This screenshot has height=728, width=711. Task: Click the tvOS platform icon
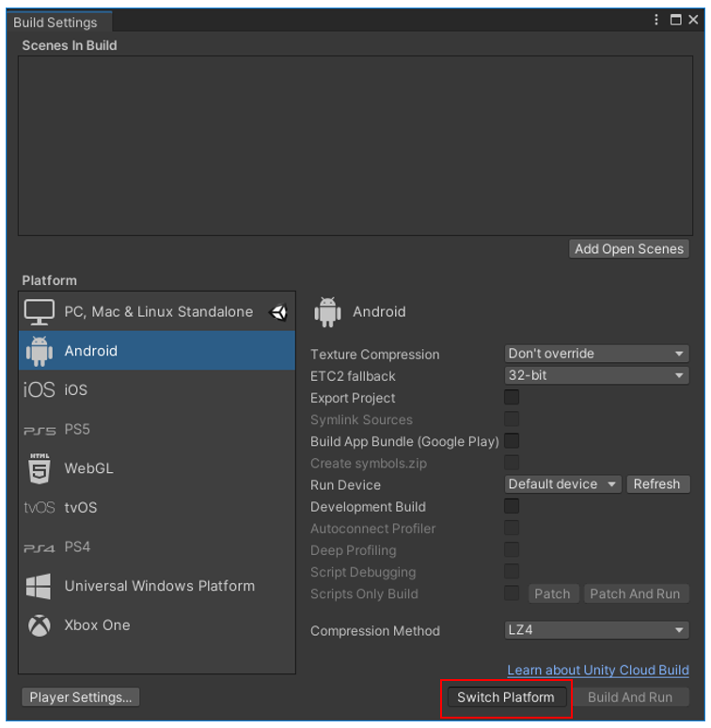(39, 508)
